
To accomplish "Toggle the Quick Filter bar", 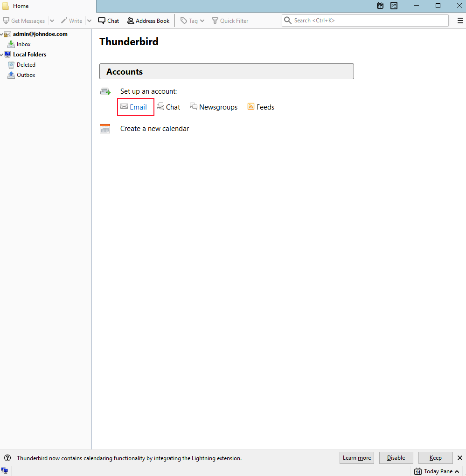I will (x=230, y=21).
